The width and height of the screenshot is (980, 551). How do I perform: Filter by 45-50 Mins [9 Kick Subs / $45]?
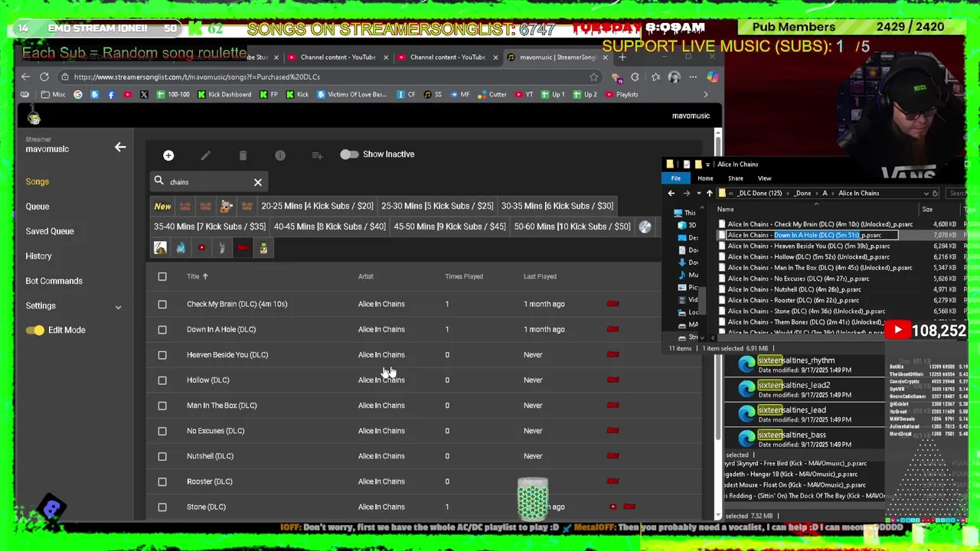(449, 227)
